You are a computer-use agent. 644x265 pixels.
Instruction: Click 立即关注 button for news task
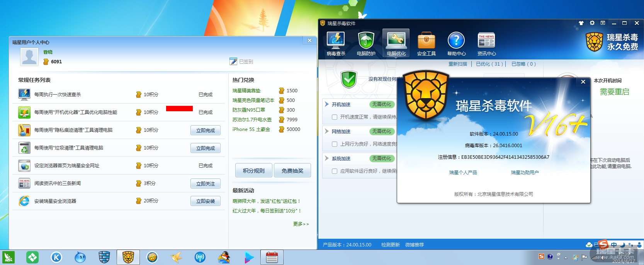206,183
